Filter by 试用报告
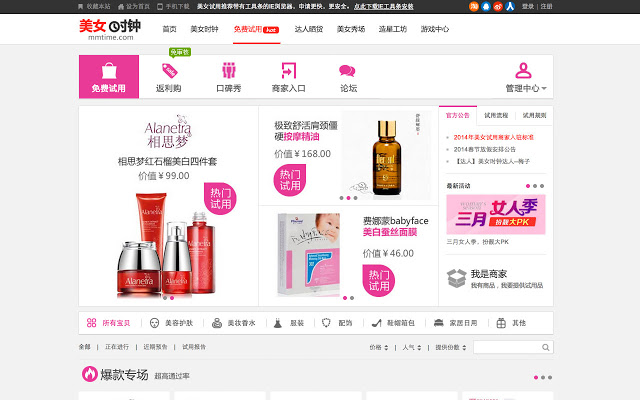Image resolution: width=640 pixels, height=400 pixels. click(194, 347)
